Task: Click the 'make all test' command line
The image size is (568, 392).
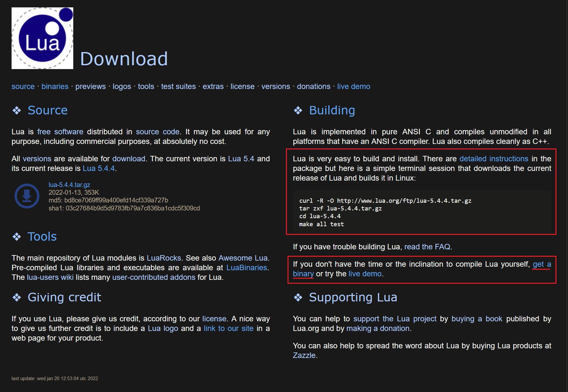Action: tap(321, 224)
